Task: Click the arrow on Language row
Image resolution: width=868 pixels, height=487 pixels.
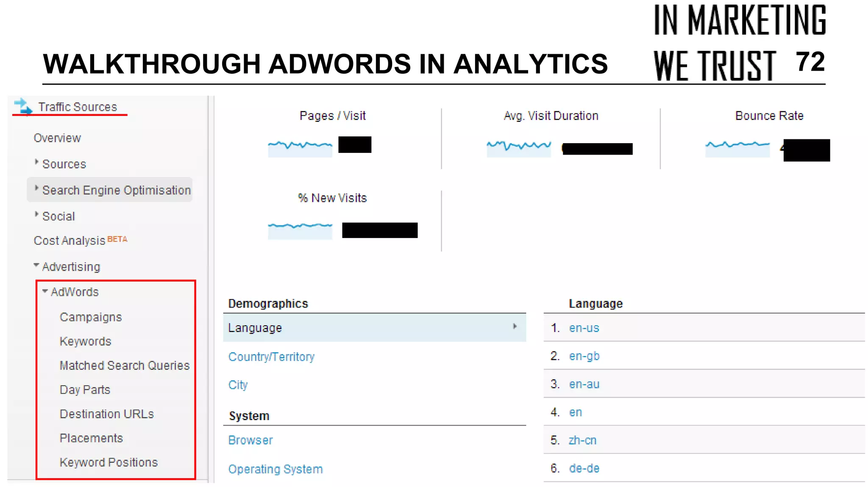Action: [x=515, y=326]
